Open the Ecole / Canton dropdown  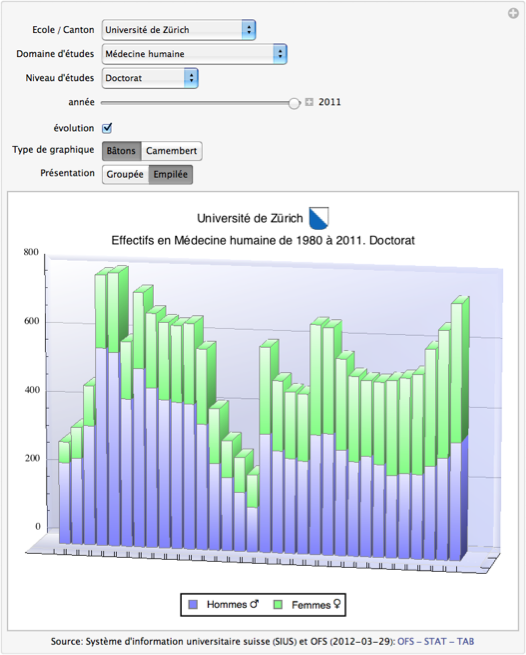pyautogui.click(x=179, y=30)
